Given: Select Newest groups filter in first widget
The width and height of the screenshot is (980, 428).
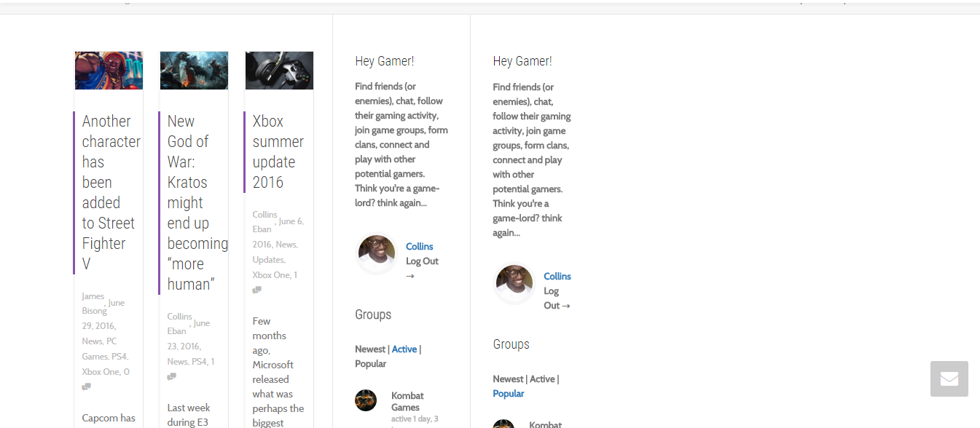Looking at the screenshot, I should coord(370,349).
